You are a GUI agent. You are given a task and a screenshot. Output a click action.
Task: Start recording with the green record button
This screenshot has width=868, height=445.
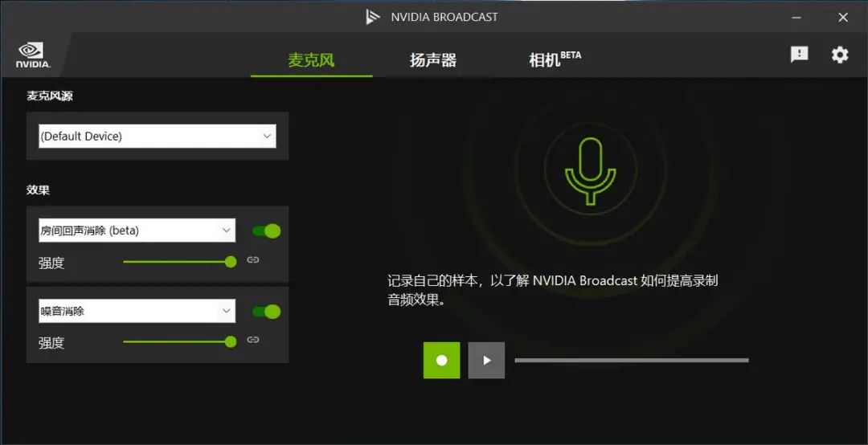pyautogui.click(x=442, y=361)
